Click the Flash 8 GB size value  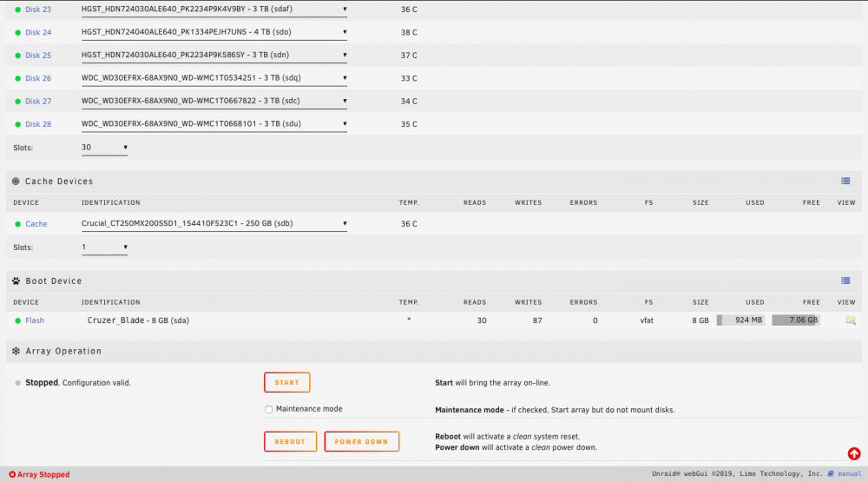pos(700,320)
